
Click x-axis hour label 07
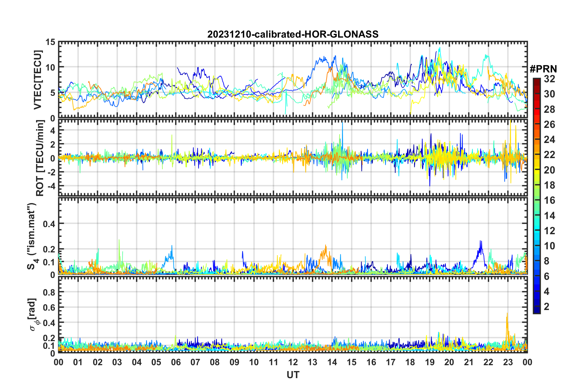195,362
